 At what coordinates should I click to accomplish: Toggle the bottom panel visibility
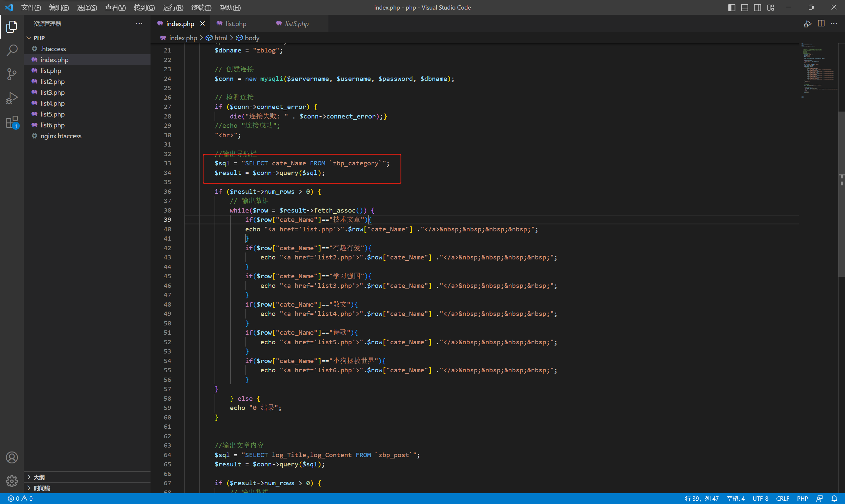coord(744,8)
